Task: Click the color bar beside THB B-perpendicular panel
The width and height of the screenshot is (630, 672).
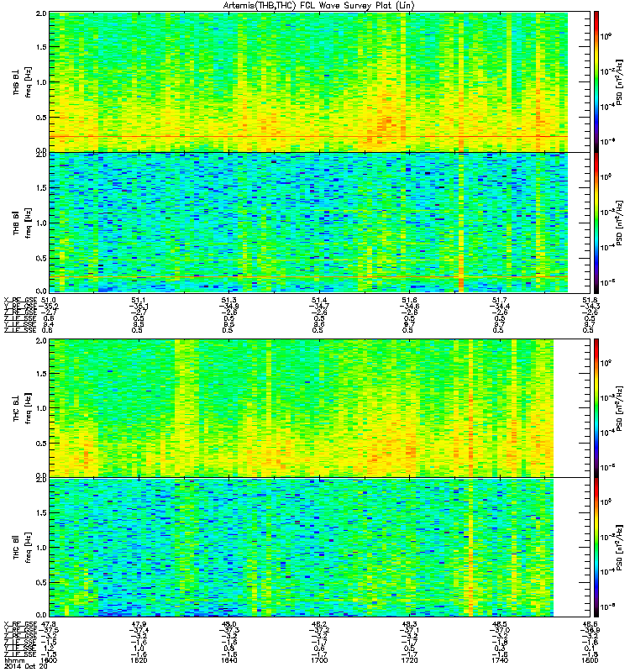Action: 596,81
